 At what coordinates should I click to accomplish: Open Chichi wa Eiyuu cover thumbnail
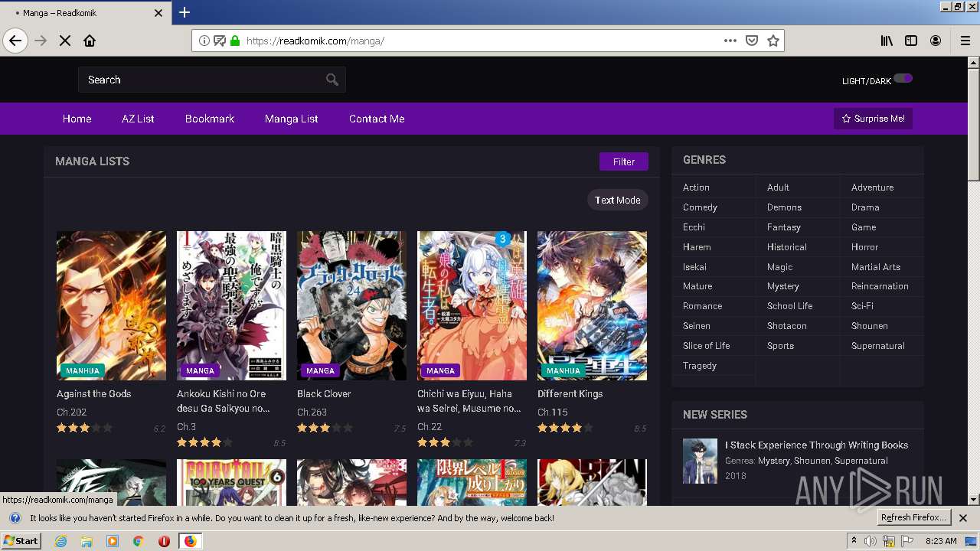(x=472, y=305)
